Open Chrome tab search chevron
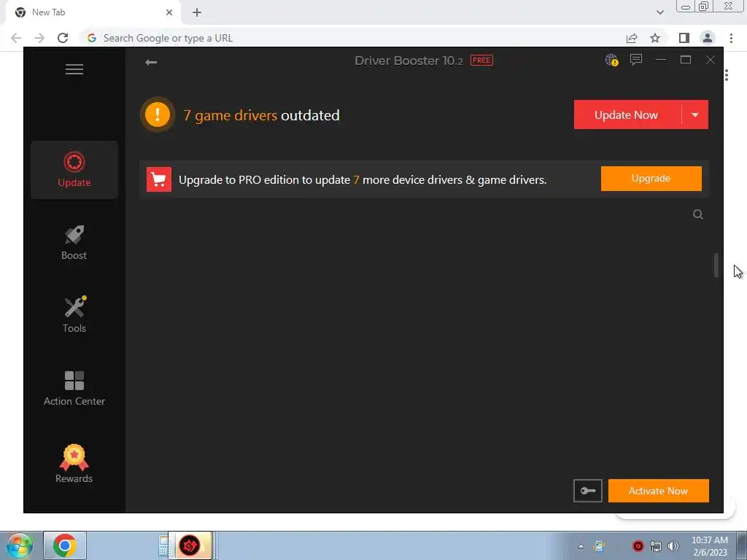This screenshot has width=747, height=560. (659, 12)
